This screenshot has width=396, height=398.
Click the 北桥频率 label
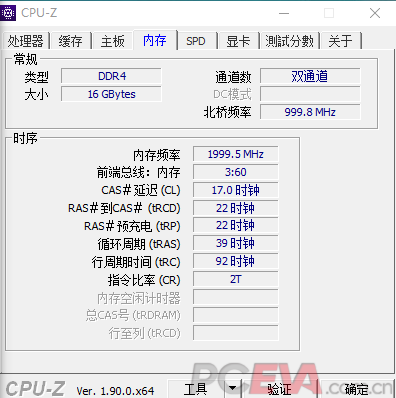click(227, 112)
